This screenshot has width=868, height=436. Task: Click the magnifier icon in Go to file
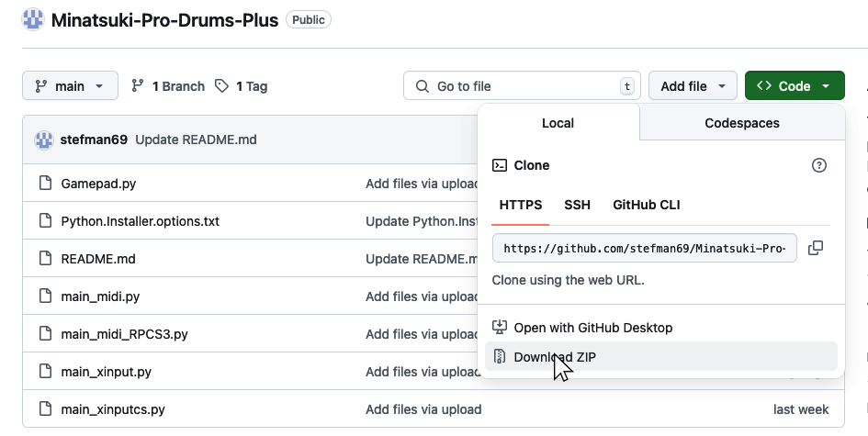coord(423,86)
